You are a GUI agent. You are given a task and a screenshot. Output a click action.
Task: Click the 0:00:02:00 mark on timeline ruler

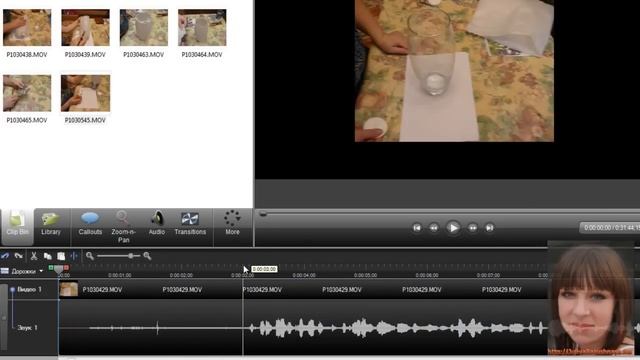(x=181, y=275)
